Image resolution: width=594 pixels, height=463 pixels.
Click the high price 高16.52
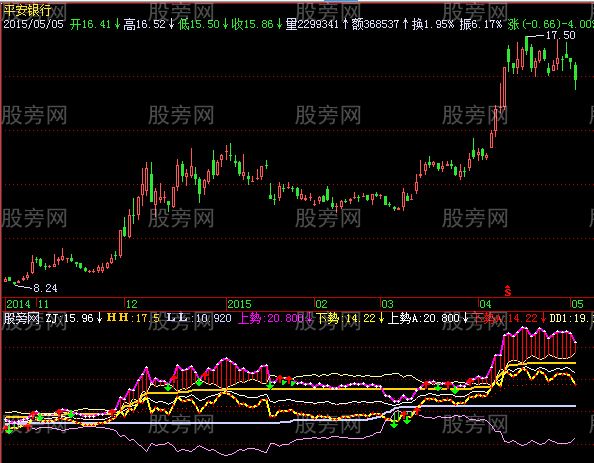coord(145,24)
